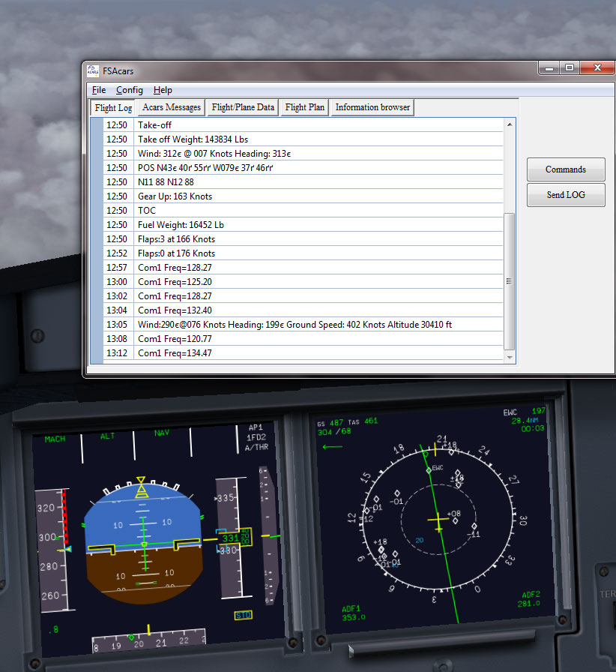Select the Fuel Weight: 16452 Lb row
The height and width of the screenshot is (672, 616).
(x=303, y=224)
